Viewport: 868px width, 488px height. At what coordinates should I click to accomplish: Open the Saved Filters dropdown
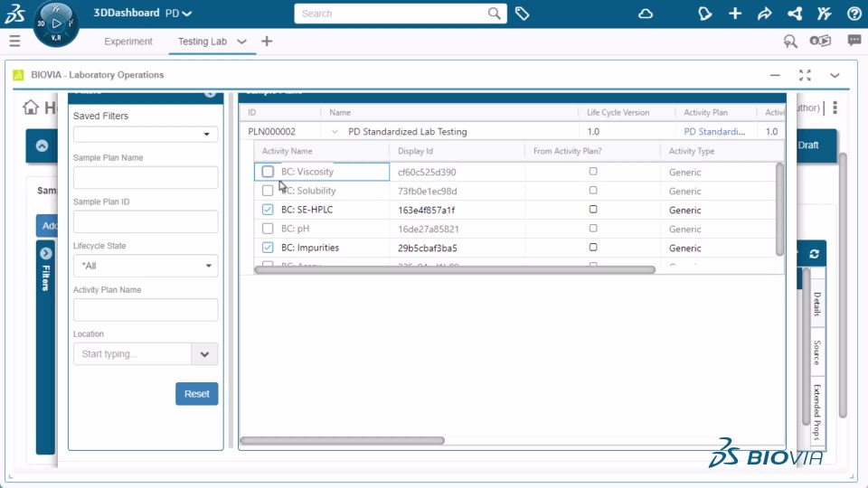(146, 134)
